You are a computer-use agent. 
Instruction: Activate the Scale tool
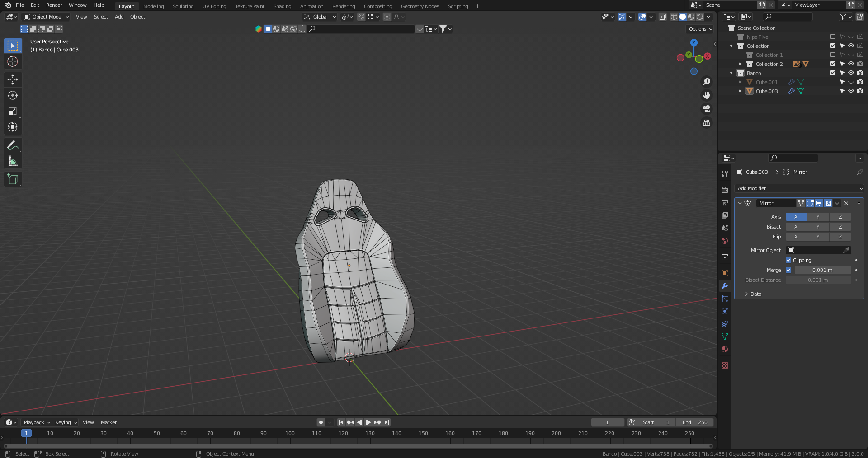click(x=13, y=111)
